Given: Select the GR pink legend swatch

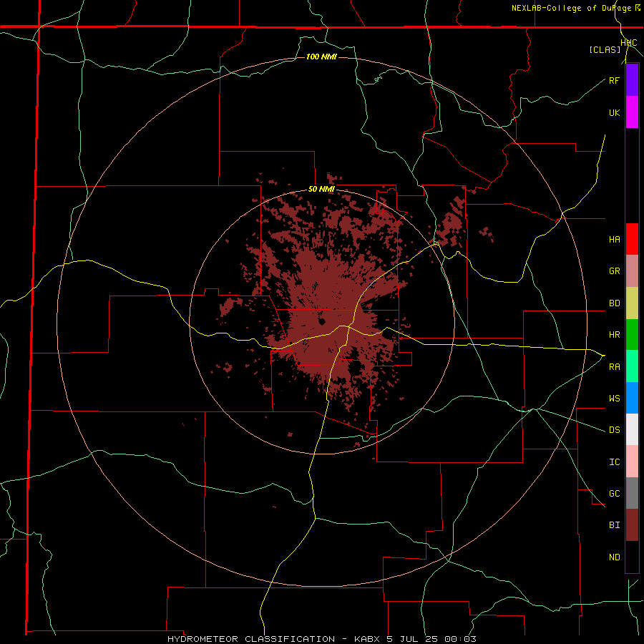Looking at the screenshot, I should (x=632, y=271).
